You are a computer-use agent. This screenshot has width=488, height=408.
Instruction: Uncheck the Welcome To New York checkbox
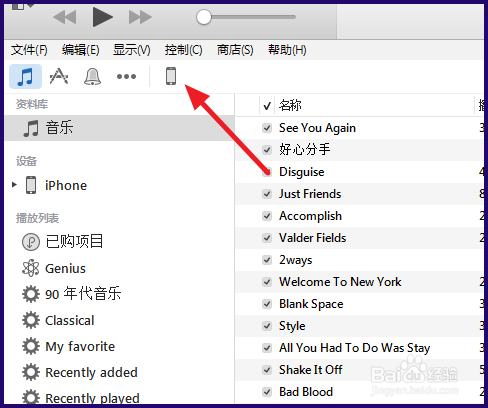pyautogui.click(x=267, y=282)
